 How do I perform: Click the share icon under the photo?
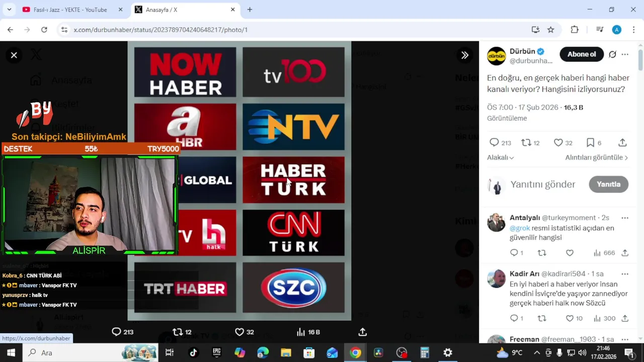click(x=362, y=332)
